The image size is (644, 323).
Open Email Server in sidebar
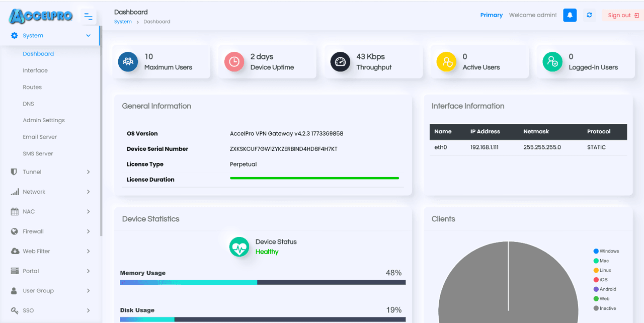40,137
